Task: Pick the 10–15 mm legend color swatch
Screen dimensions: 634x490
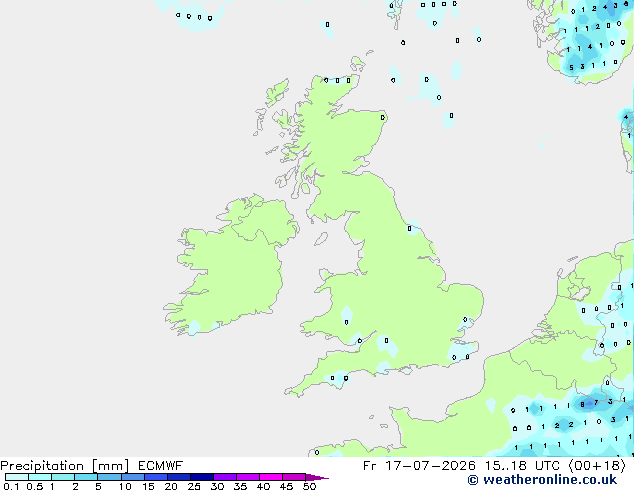Action: coord(132,477)
